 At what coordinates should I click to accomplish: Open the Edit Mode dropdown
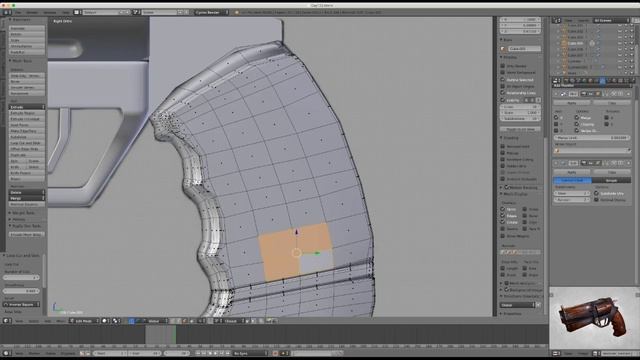coord(84,321)
